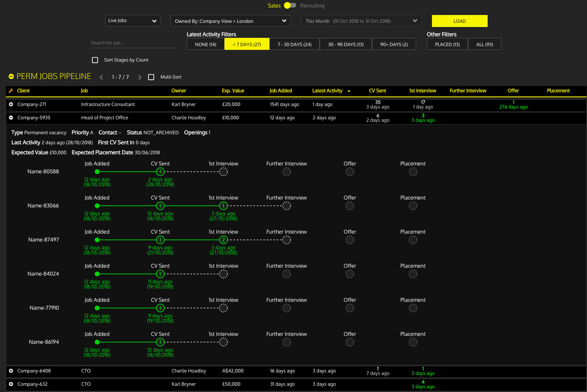Click Name-87497 Further Interview dashed circle

pyautogui.click(x=286, y=240)
